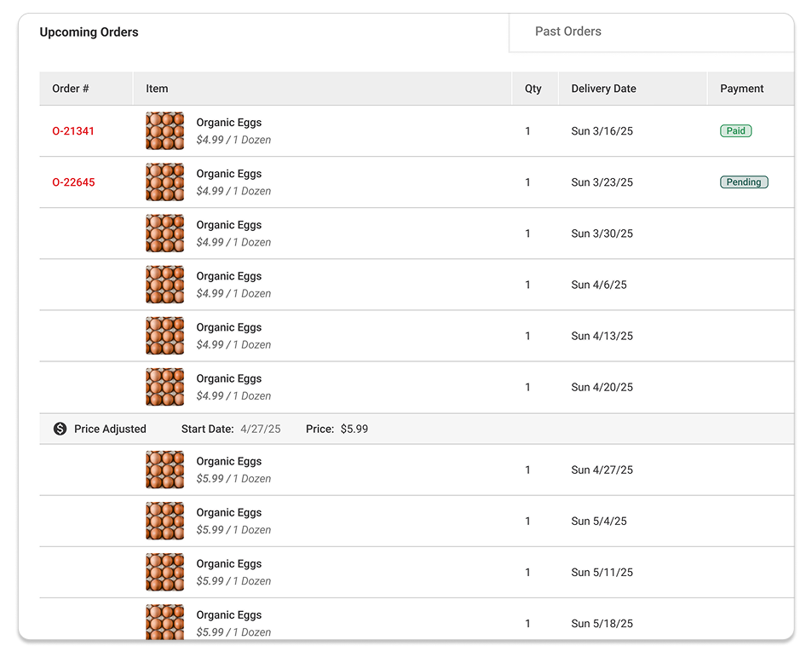
Task: Click egg thumbnail for 3/23/25 delivery
Action: click(x=164, y=182)
